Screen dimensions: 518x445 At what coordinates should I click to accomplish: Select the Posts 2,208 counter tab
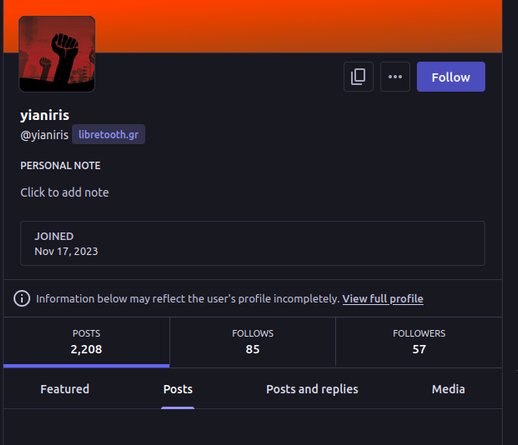86,342
